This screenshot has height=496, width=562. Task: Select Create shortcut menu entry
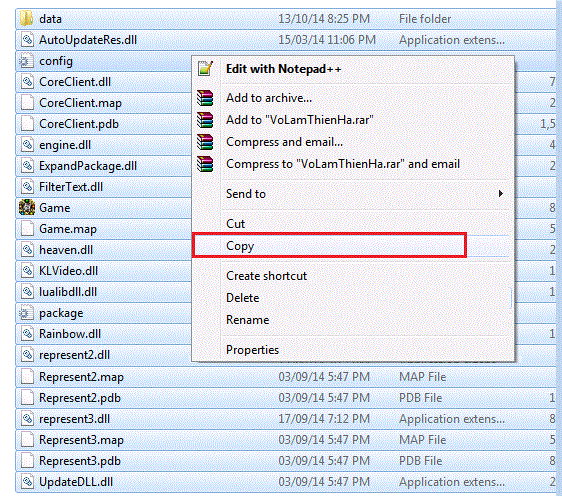click(x=266, y=276)
